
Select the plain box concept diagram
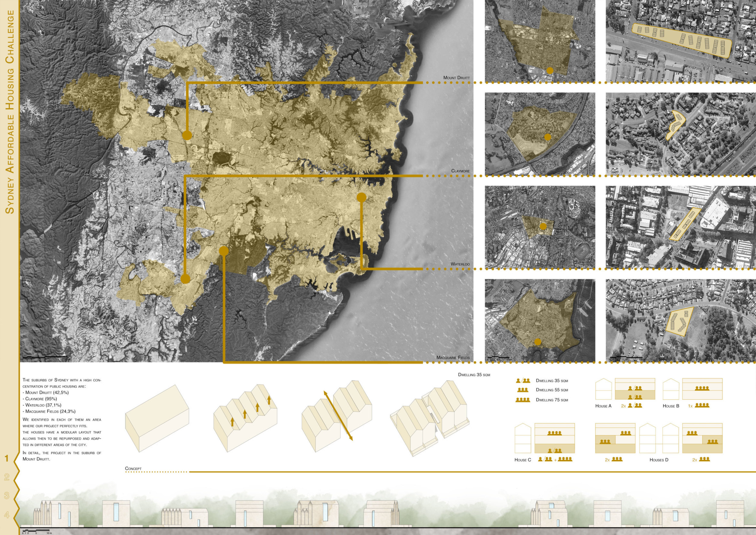[x=157, y=418]
